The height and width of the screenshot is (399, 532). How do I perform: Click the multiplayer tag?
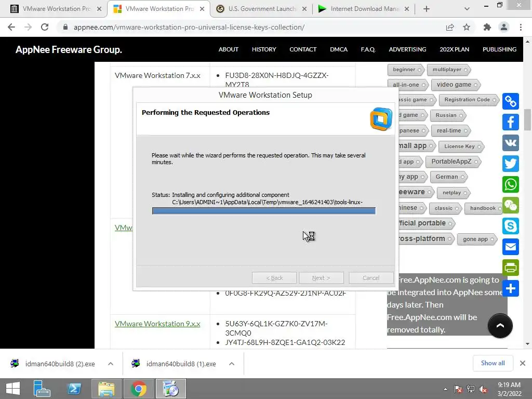coord(448,70)
